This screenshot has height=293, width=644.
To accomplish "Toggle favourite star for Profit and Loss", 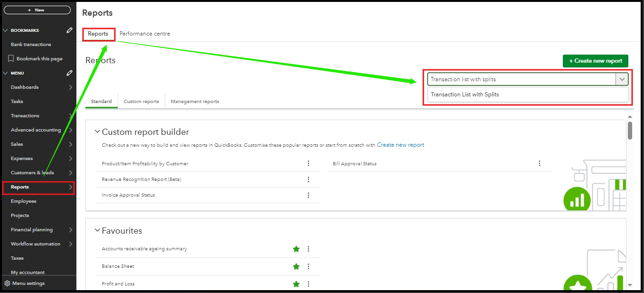I will (x=297, y=284).
